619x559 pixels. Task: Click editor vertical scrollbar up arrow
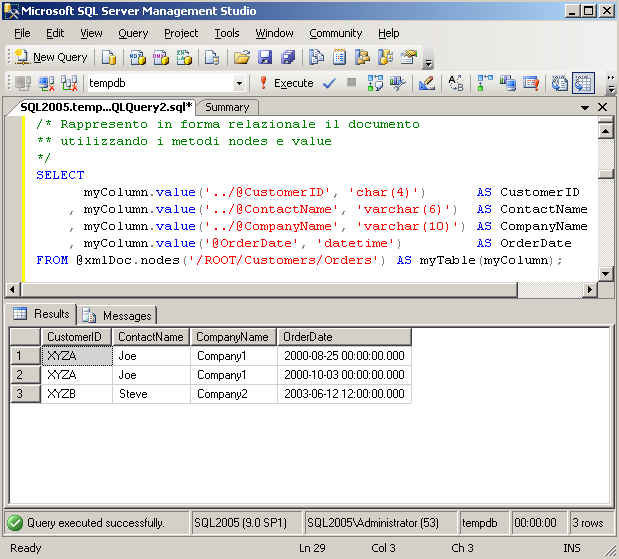pyautogui.click(x=605, y=130)
